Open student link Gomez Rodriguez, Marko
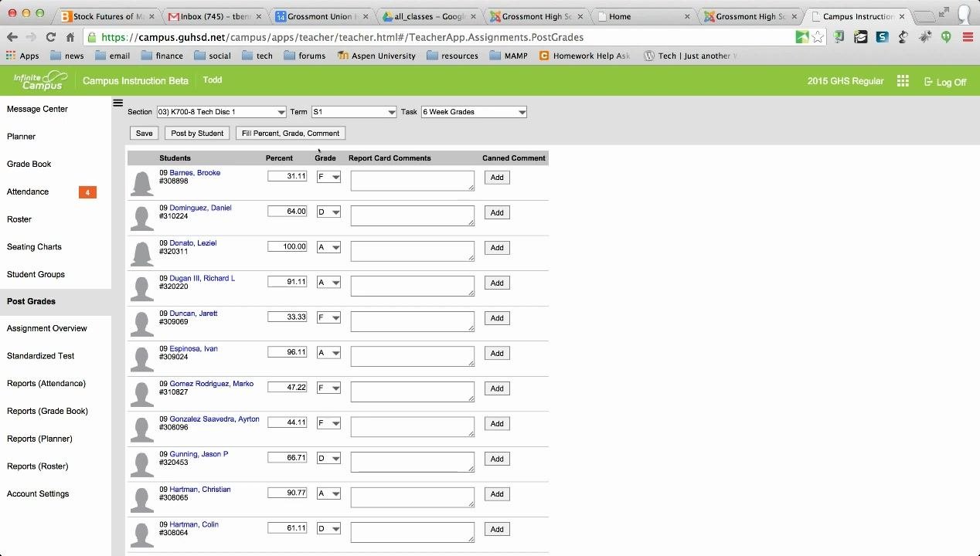This screenshot has height=556, width=980. click(211, 384)
